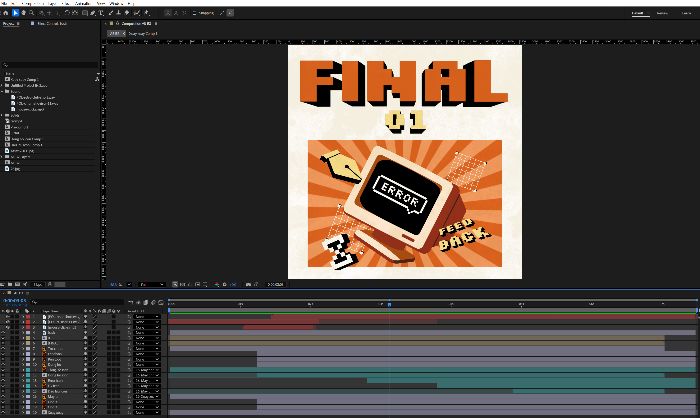Select the Zoom magnifier tool
700x418 pixels.
(x=32, y=13)
